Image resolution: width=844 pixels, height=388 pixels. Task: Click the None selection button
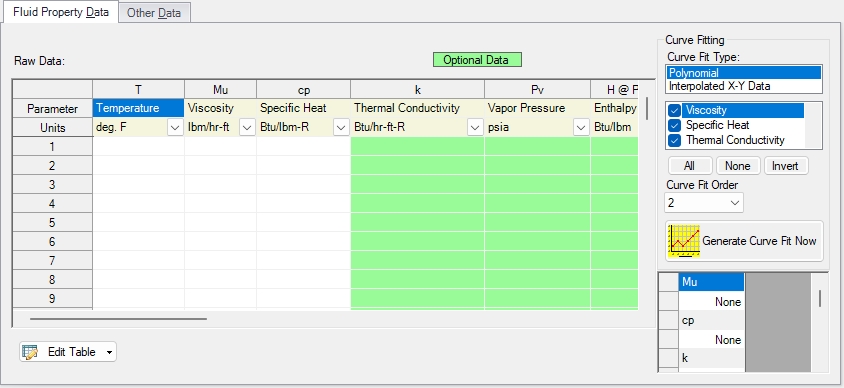click(x=737, y=166)
